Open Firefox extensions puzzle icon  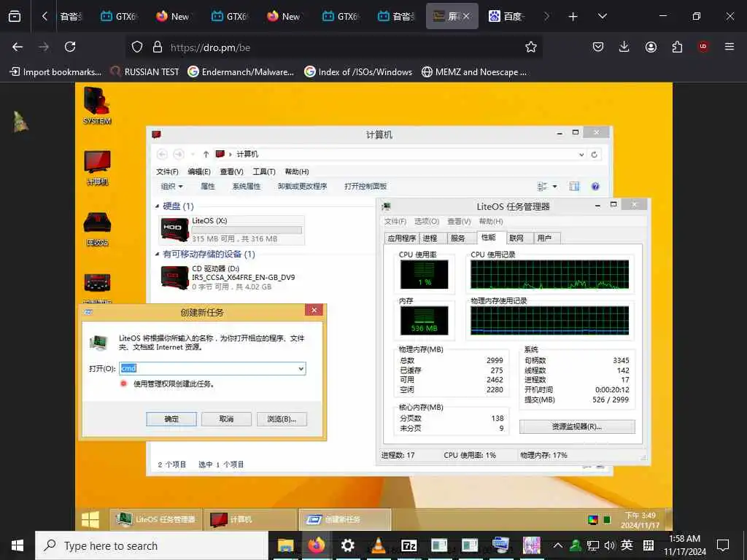[x=677, y=47]
